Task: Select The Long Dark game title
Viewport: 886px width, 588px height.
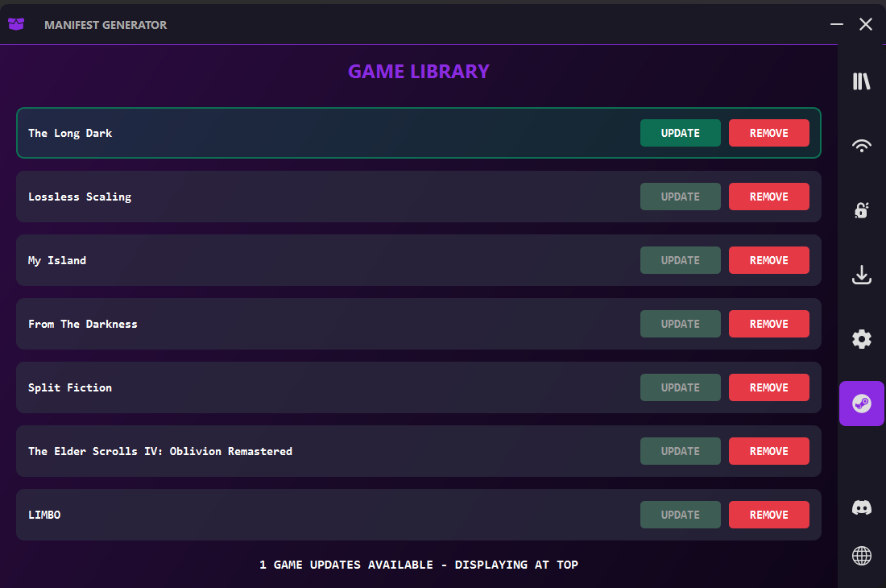Action: (70, 133)
